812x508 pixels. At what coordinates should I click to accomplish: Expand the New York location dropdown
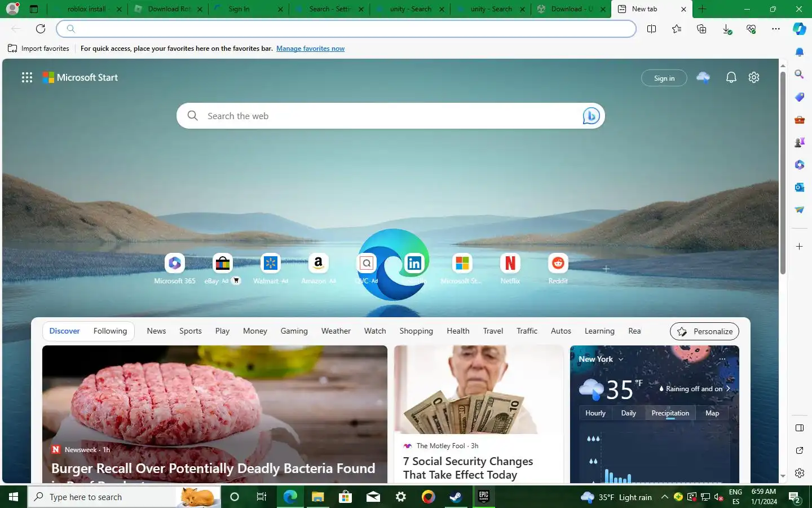621,359
